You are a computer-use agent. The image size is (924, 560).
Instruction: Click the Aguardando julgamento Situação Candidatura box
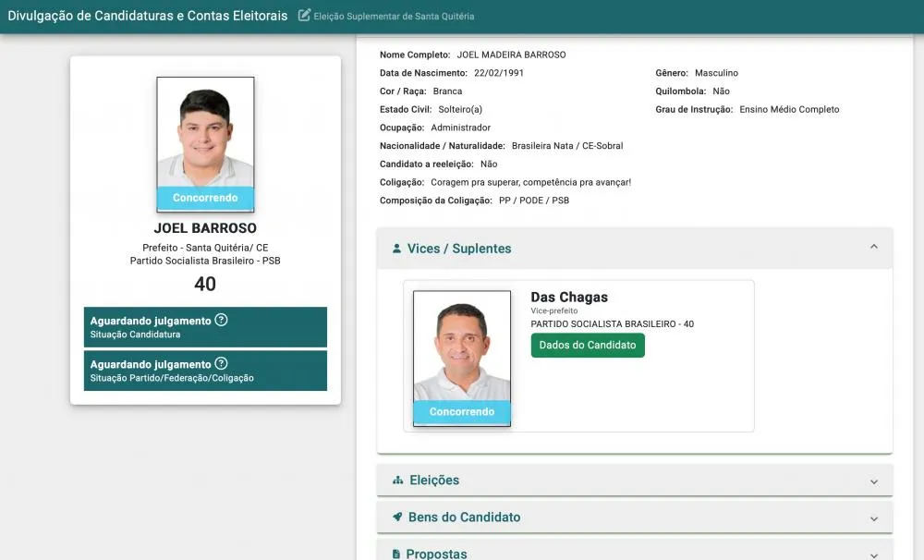(x=205, y=327)
